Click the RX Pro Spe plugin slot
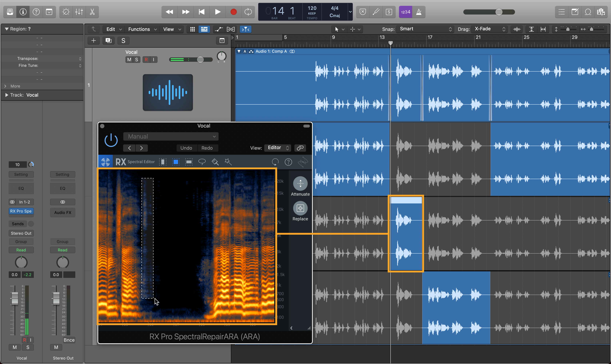 click(21, 211)
